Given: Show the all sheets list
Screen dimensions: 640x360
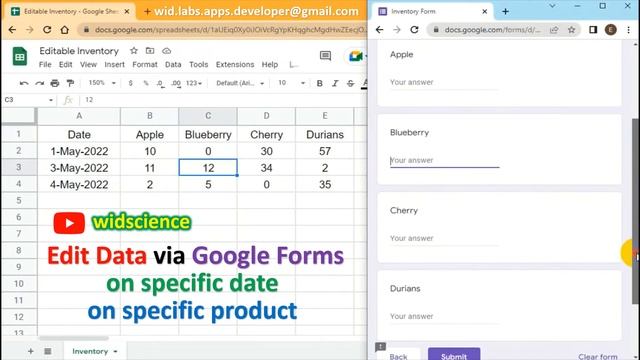Looking at the screenshot, I should pos(48,351).
